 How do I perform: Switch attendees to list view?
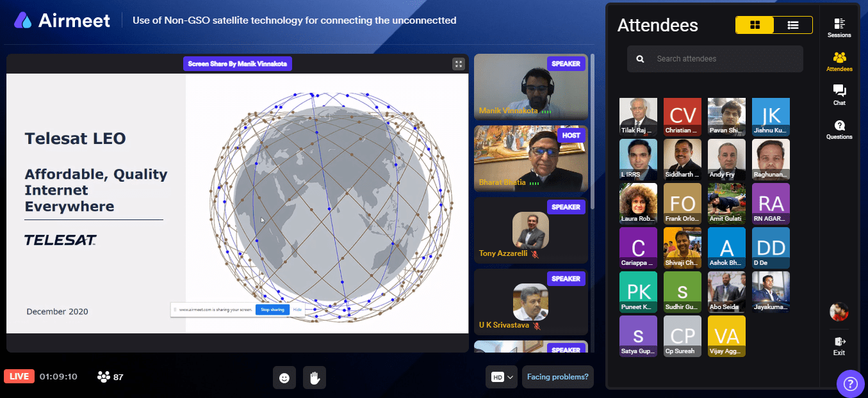click(793, 25)
